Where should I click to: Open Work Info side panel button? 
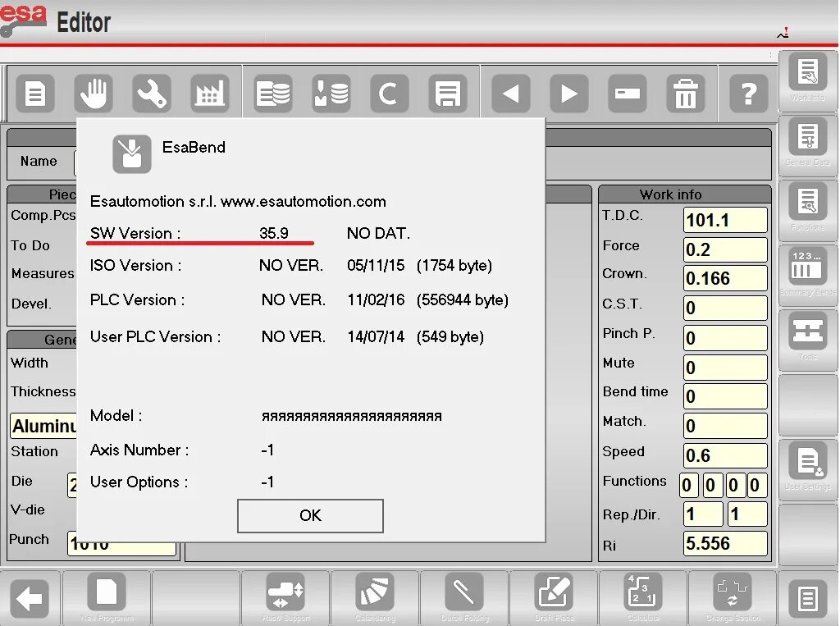(808, 80)
